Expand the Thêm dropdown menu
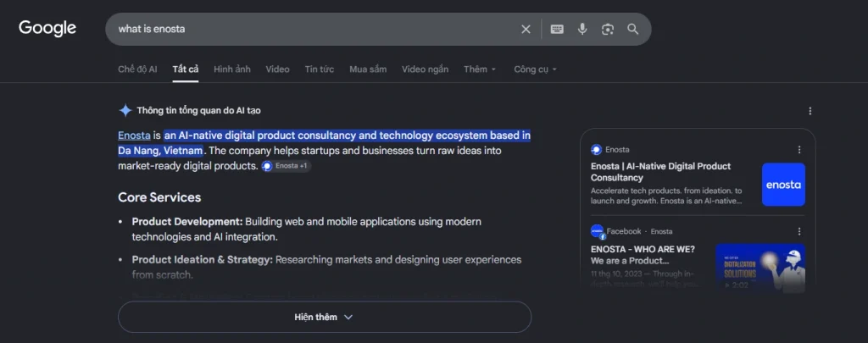Screen dimensions: 868x343 [480, 69]
